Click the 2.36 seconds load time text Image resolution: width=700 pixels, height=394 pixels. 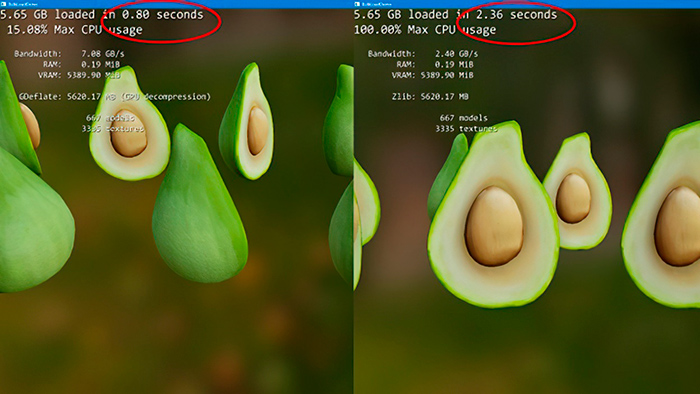tap(516, 15)
